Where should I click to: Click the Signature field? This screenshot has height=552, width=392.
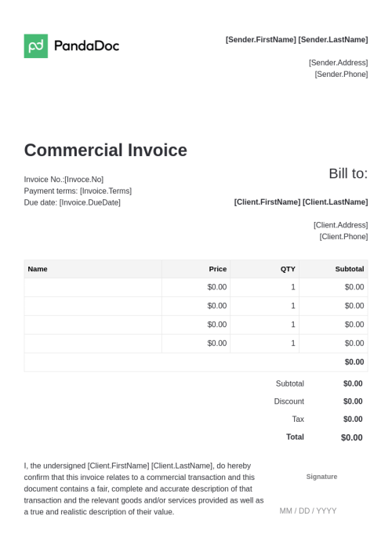(x=321, y=477)
